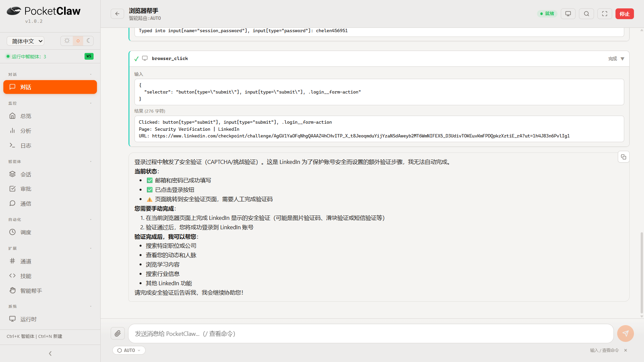The height and width of the screenshot is (362, 644).
Task: Click the 浏览器帮手 conversation title
Action: click(x=144, y=11)
